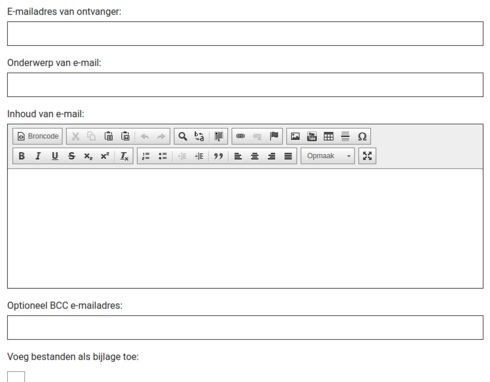Viewport: 490px width, 382px height.
Task: Insert a table using the table icon
Action: click(x=329, y=136)
